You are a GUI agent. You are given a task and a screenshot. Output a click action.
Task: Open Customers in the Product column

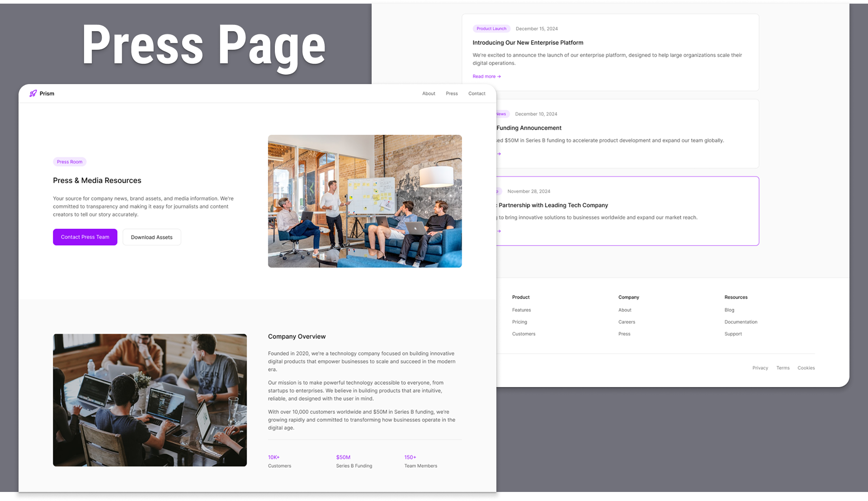tap(524, 334)
